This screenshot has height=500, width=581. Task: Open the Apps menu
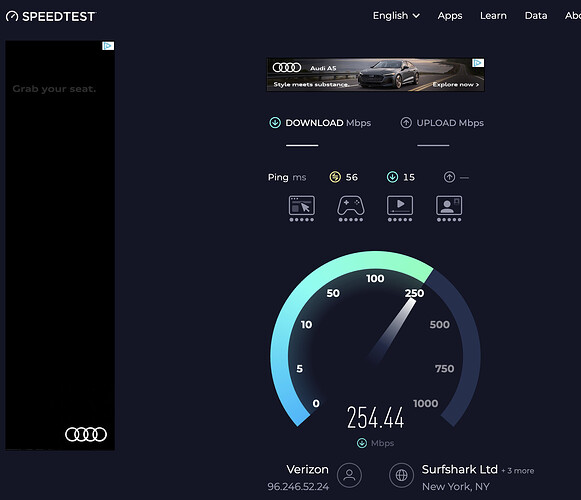coord(450,16)
